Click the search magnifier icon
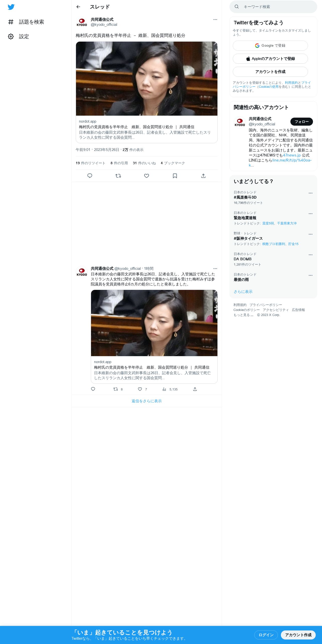The image size is (322, 644). [x=236, y=7]
